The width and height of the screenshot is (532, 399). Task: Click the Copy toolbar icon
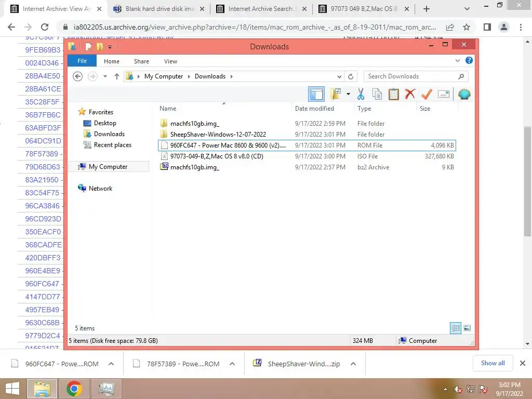tap(377, 94)
